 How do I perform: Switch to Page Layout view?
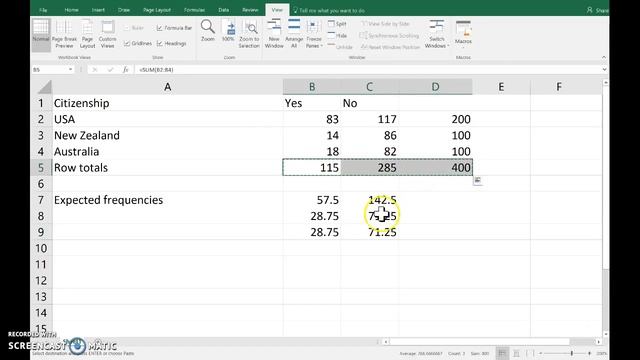(x=87, y=34)
